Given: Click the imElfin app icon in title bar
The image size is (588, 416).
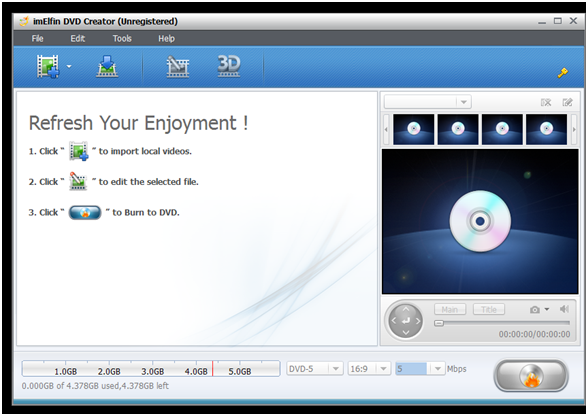Looking at the screenshot, I should 24,21.
